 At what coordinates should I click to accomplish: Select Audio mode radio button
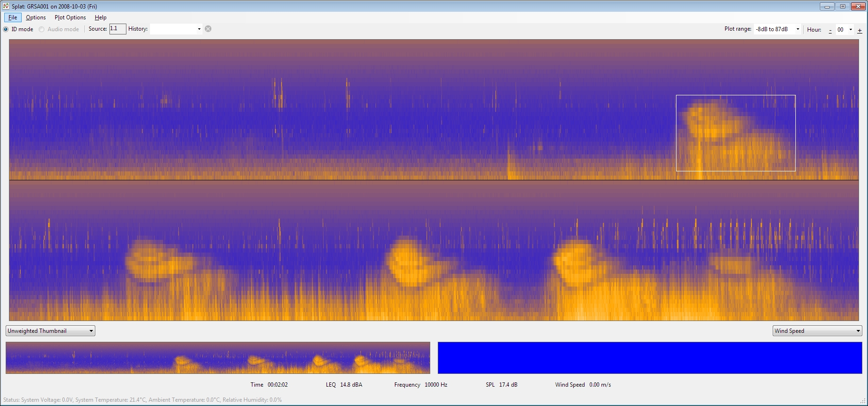pyautogui.click(x=42, y=29)
